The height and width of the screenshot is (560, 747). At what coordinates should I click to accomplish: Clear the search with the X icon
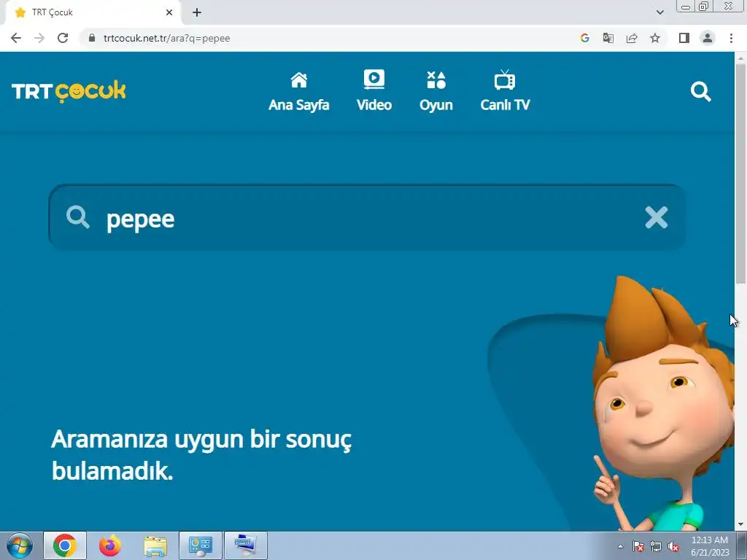point(656,217)
